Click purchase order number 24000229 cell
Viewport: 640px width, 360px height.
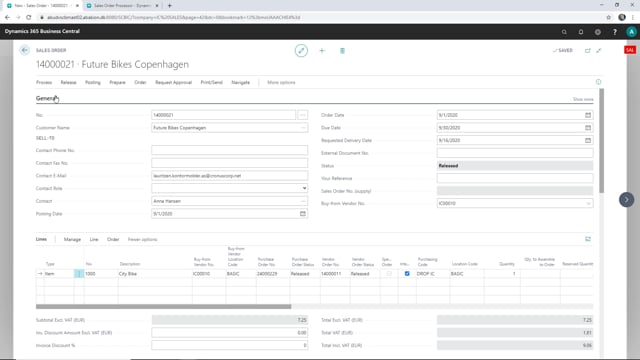273,273
